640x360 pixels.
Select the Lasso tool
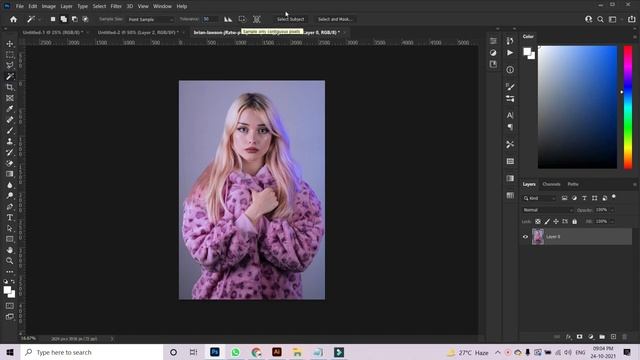coord(10,65)
